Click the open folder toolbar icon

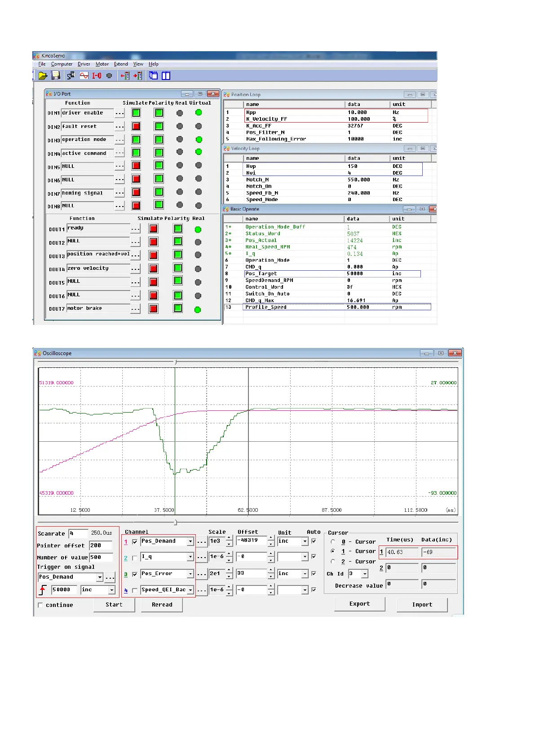click(x=43, y=75)
